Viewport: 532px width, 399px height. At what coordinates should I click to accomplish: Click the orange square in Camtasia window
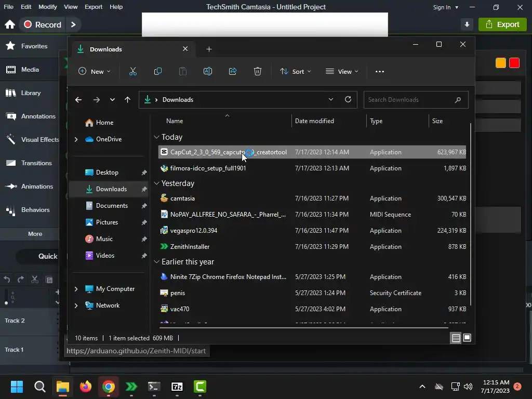click(500, 63)
